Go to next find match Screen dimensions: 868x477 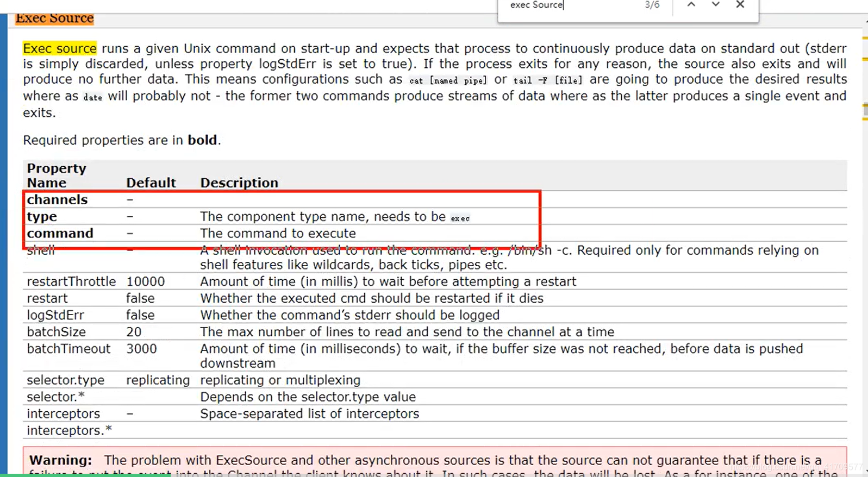point(715,4)
